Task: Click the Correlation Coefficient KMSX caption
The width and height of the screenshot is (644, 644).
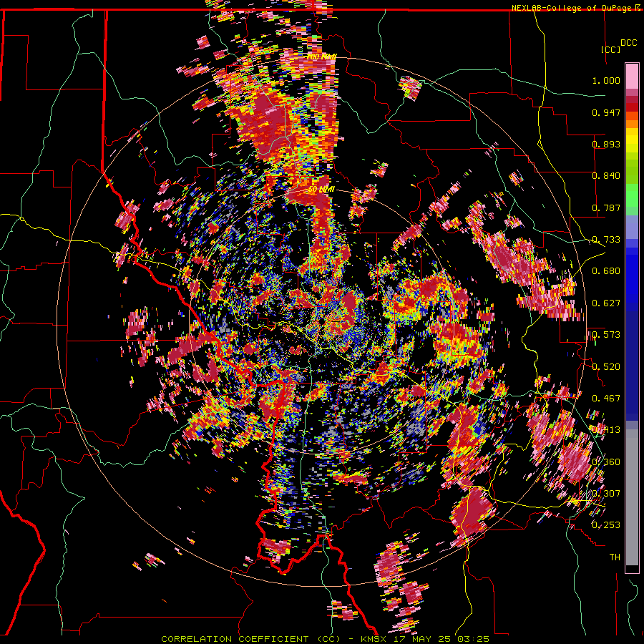Action: [325, 639]
